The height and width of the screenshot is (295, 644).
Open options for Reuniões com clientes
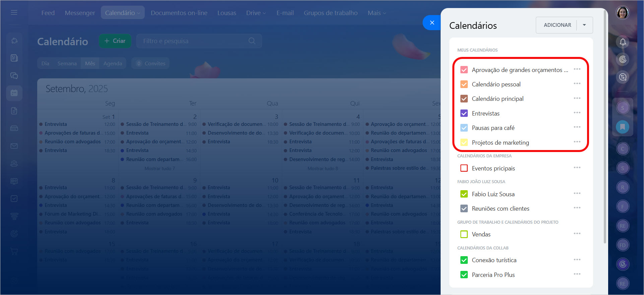(x=577, y=208)
